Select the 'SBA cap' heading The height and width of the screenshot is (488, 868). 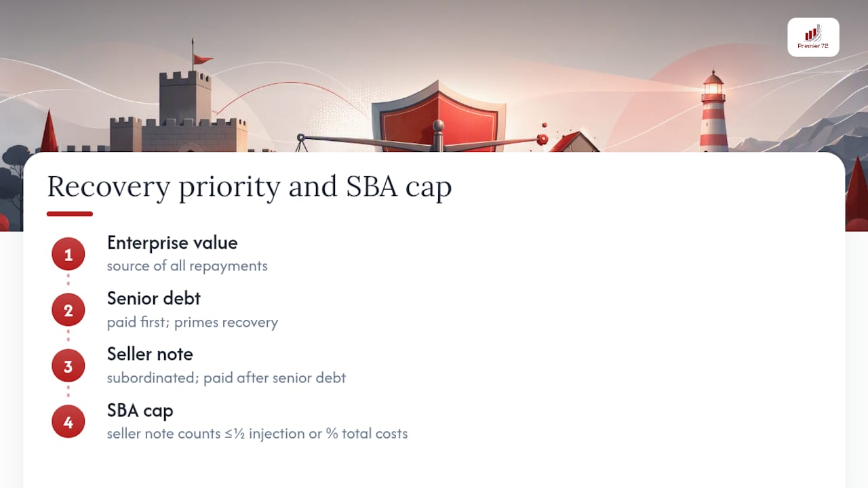click(140, 411)
